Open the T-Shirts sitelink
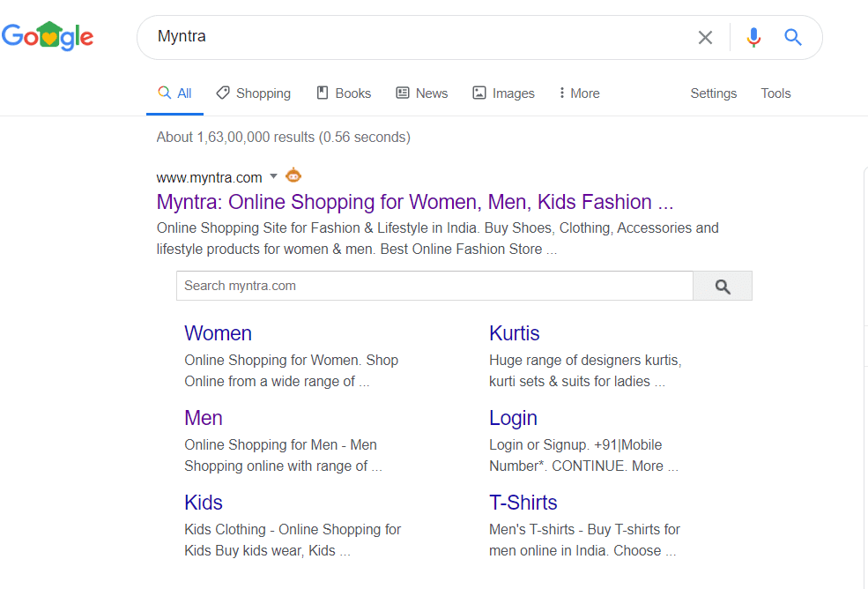The image size is (868, 589). point(523,503)
